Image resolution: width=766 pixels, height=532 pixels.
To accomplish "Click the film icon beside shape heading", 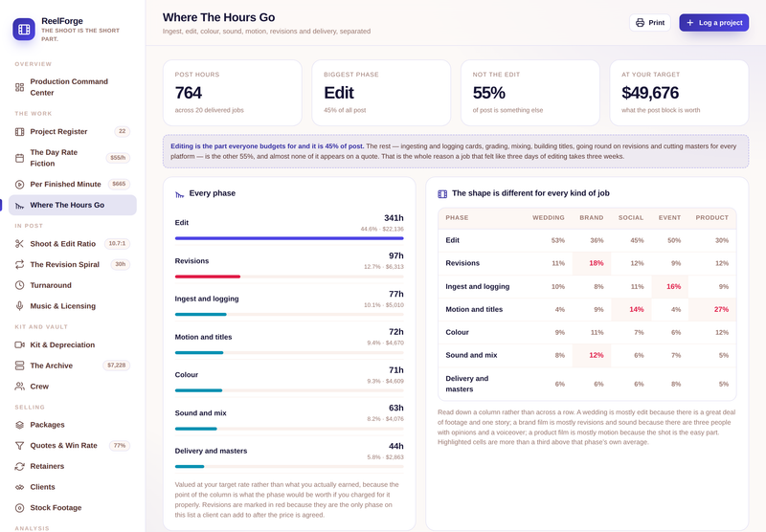I will pos(442,194).
